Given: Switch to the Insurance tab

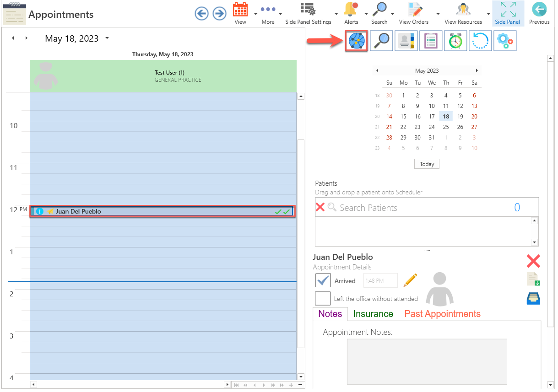Looking at the screenshot, I should [373, 314].
